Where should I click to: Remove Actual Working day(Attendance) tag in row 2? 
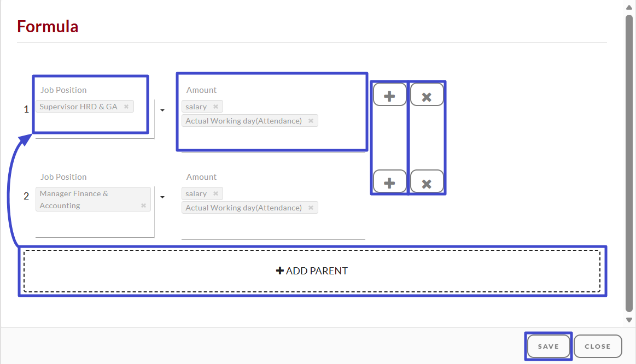[311, 208]
